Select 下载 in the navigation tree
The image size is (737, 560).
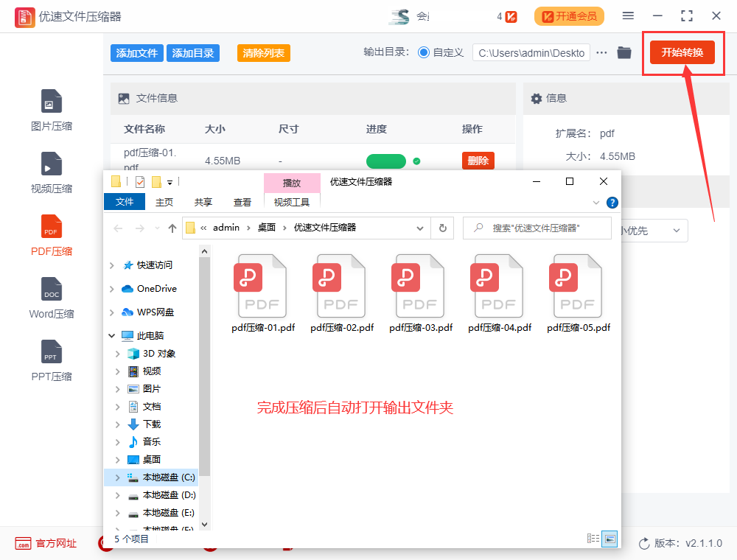point(151,424)
